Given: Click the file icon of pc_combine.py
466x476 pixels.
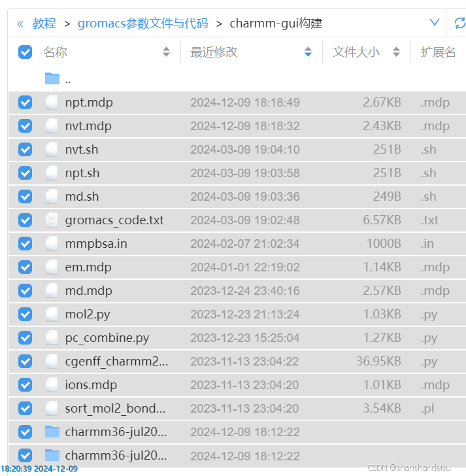Looking at the screenshot, I should (52, 337).
